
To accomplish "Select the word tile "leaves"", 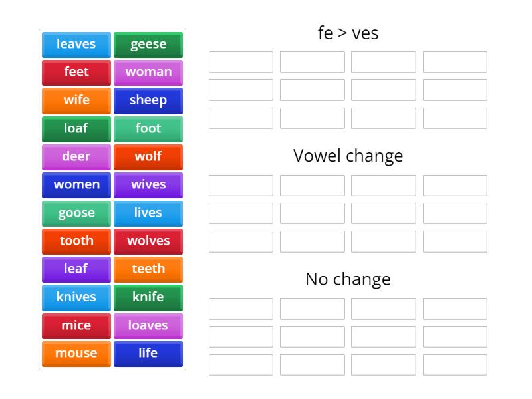I will (x=76, y=45).
